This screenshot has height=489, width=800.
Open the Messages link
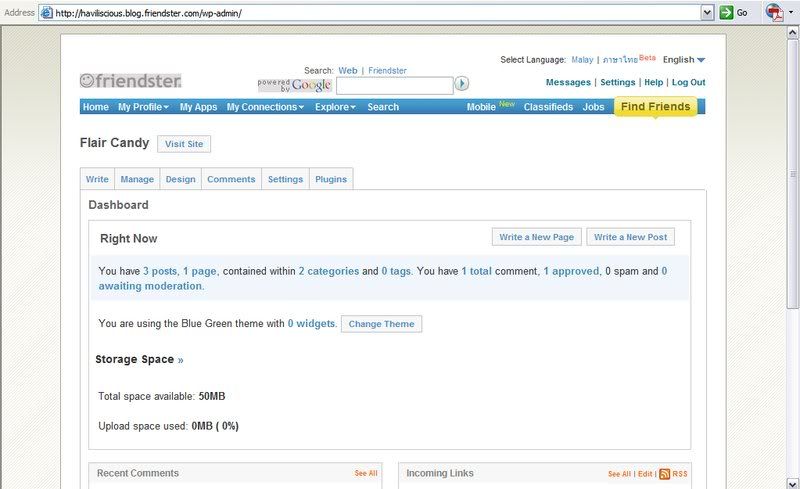(x=568, y=82)
